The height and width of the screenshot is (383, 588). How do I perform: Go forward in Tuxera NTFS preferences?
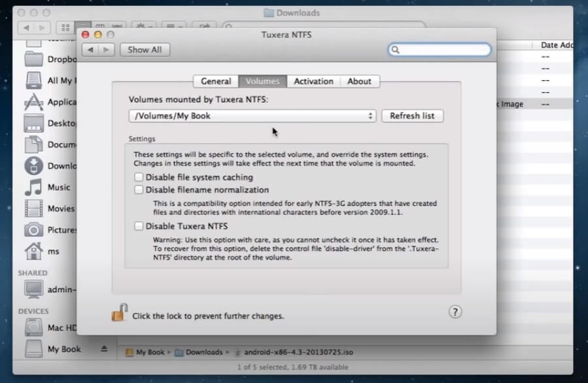107,50
